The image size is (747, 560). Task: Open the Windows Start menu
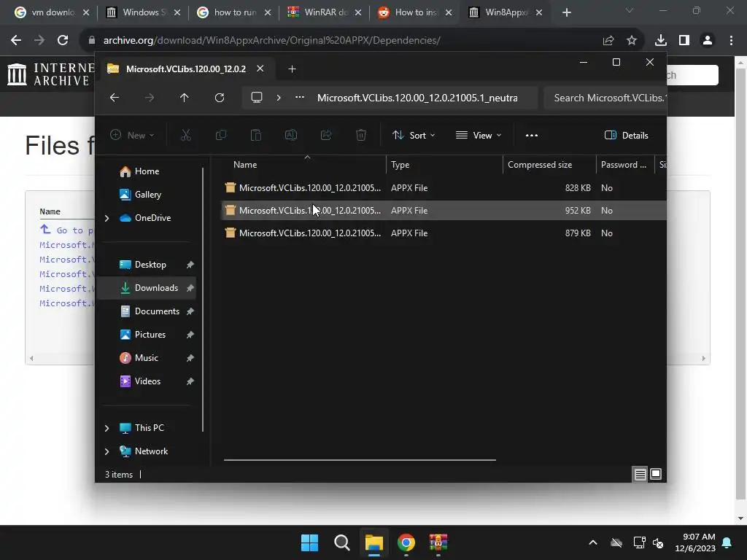pos(309,542)
